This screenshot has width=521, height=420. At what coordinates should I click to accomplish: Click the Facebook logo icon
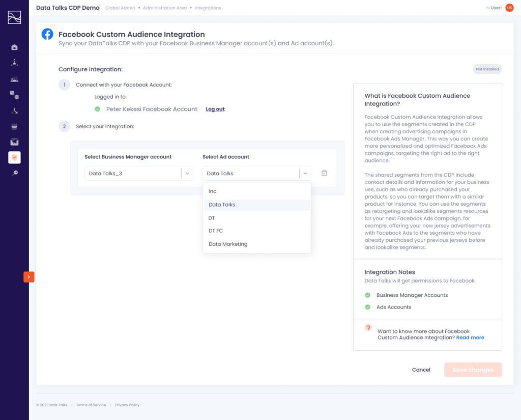click(x=47, y=34)
